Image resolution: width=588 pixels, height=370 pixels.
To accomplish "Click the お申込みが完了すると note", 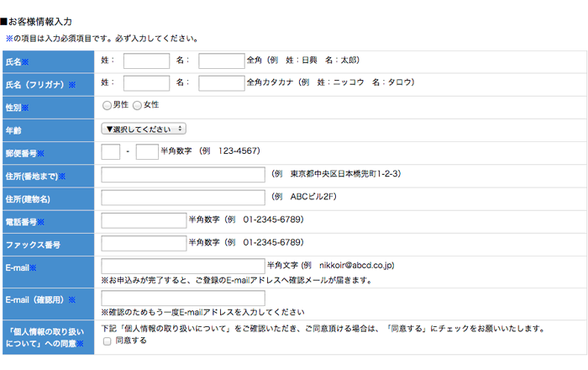I will [237, 280].
